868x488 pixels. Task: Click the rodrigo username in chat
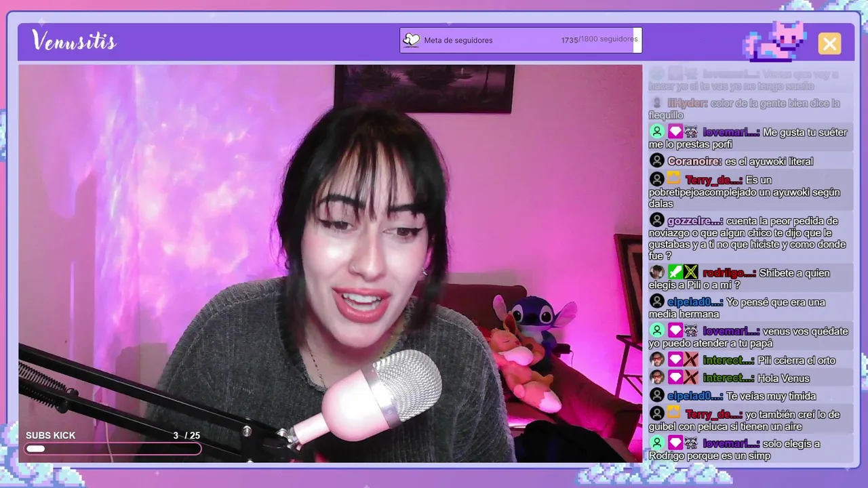729,273
